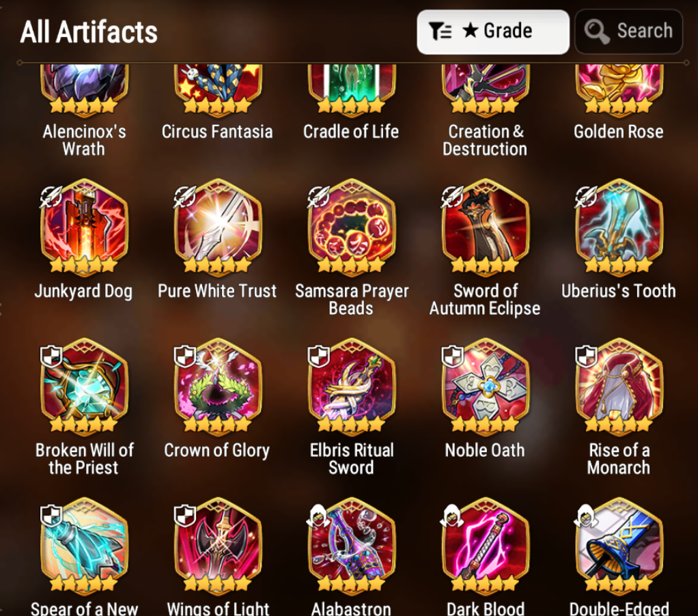Select the Spear of a New artifact
698x616 pixels.
(84, 544)
